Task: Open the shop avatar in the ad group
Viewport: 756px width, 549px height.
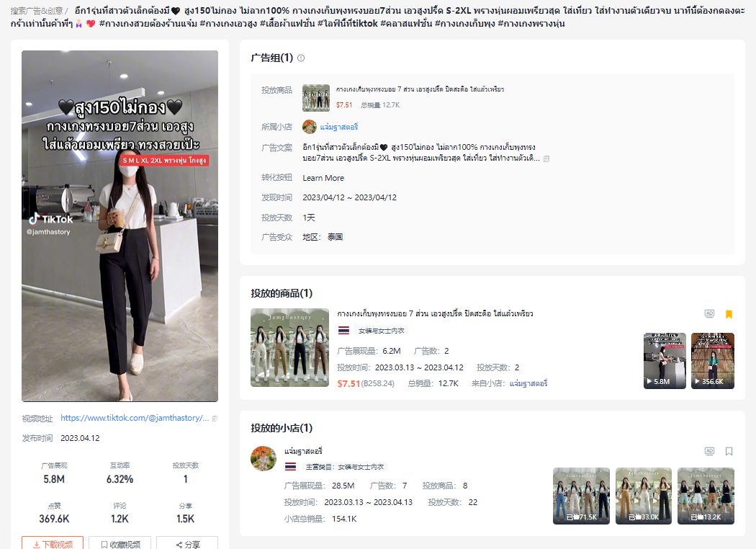Action: (309, 127)
